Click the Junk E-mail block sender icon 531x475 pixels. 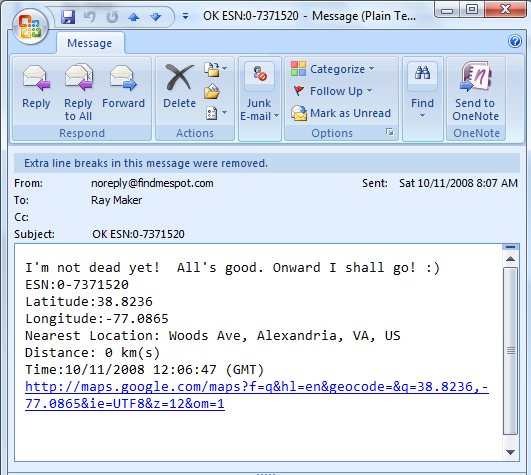pos(260,74)
